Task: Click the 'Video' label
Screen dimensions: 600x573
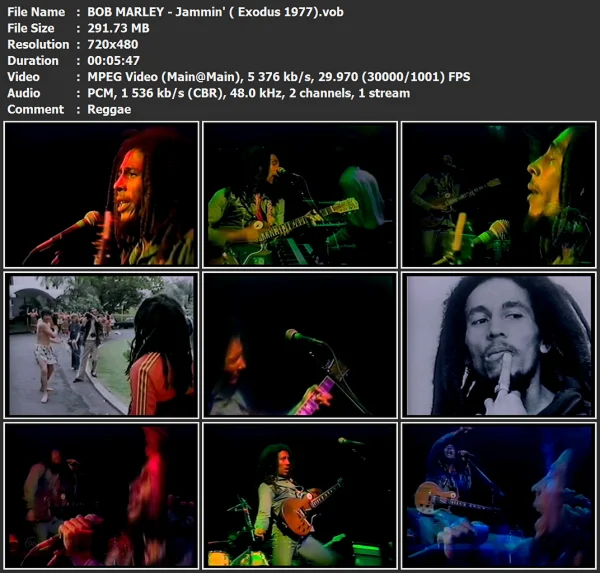Action: click(23, 77)
